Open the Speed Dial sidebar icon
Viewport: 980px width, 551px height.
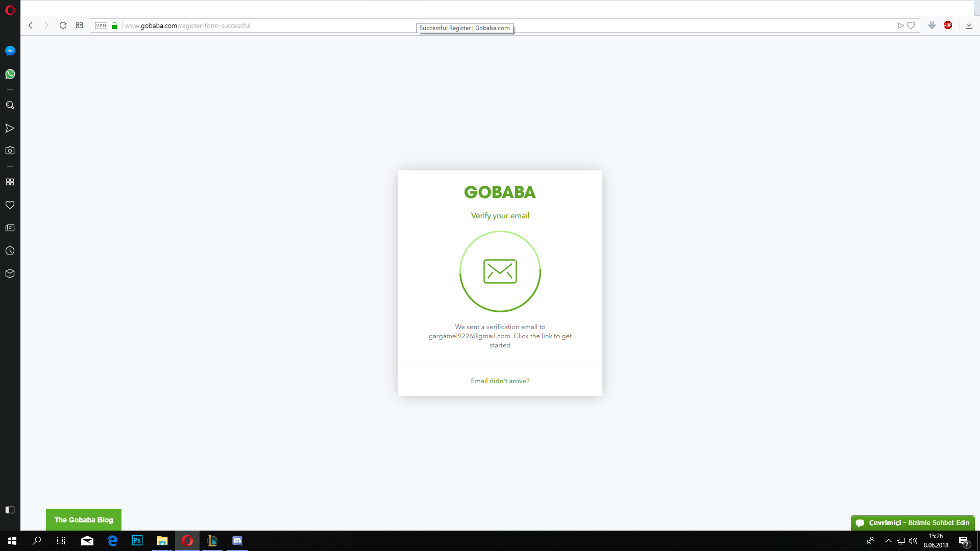[10, 182]
